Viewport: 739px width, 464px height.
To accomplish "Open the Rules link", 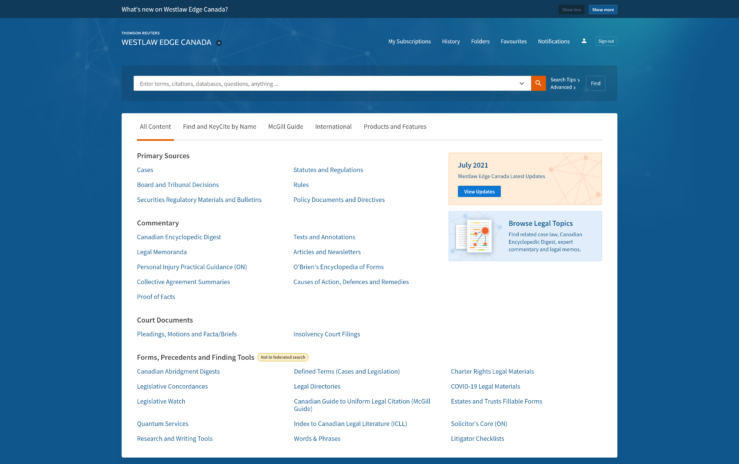I will (x=301, y=185).
